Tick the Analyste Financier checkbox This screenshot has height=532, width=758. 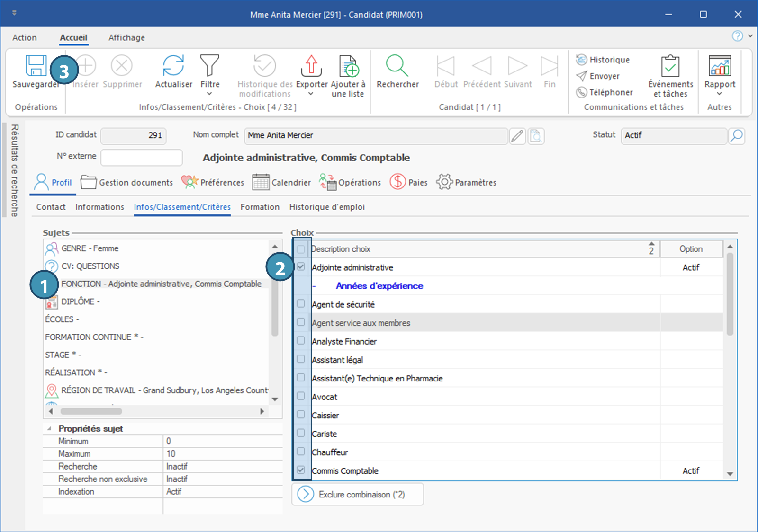[301, 341]
